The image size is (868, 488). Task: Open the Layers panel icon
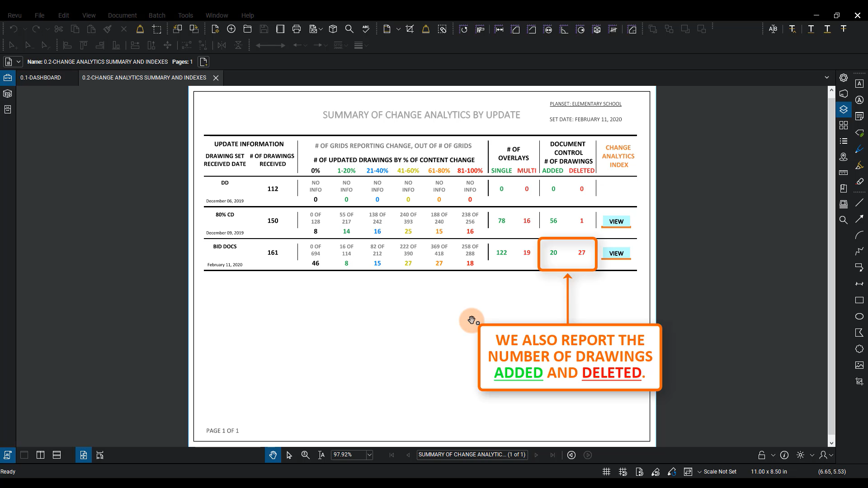(844, 109)
